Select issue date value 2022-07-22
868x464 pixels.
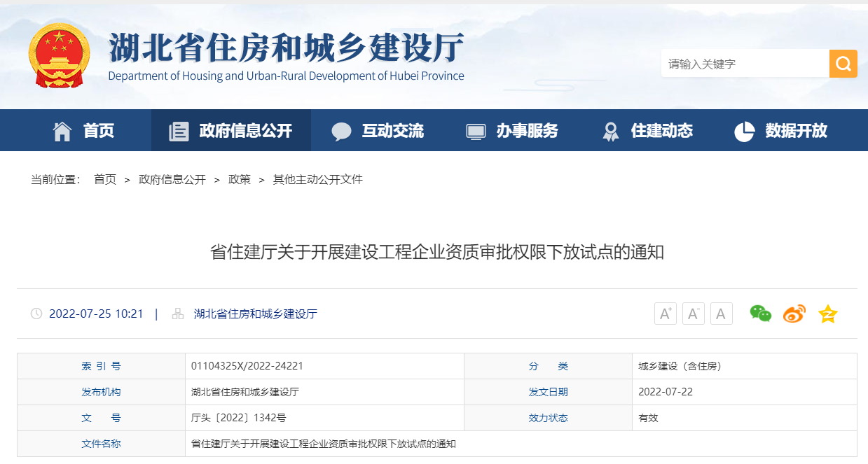click(666, 392)
